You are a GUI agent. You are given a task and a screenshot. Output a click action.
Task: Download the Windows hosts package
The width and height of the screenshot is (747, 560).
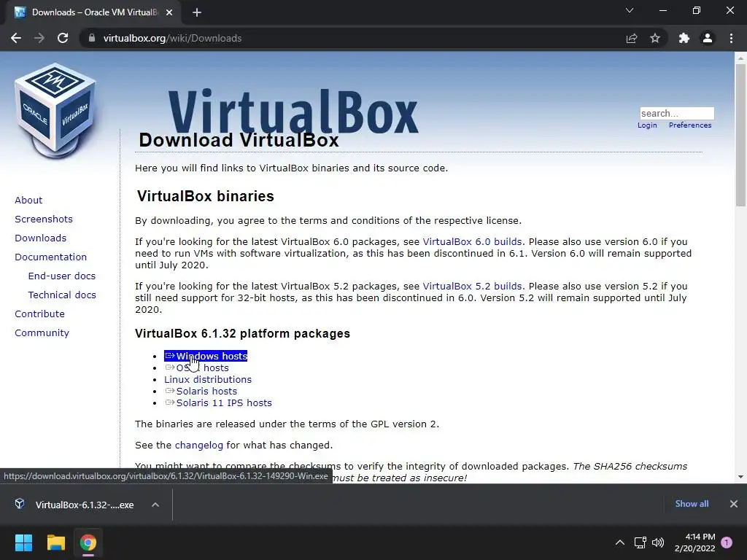(x=206, y=356)
